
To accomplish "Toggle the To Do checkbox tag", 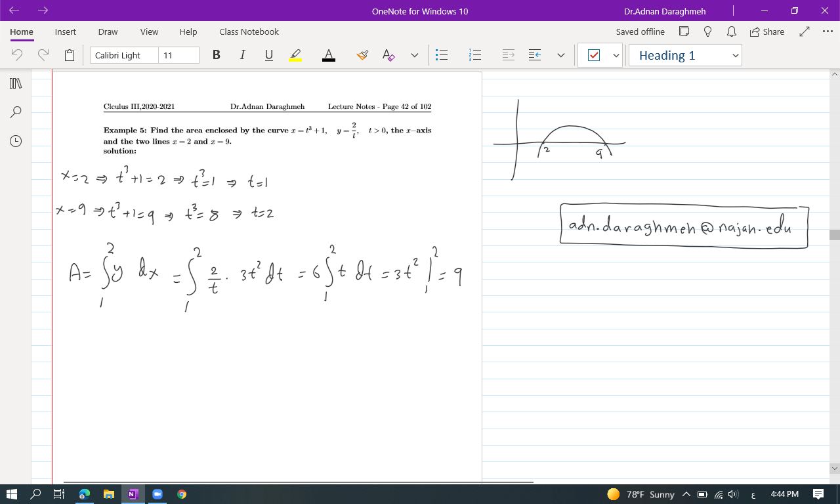I will pos(594,55).
